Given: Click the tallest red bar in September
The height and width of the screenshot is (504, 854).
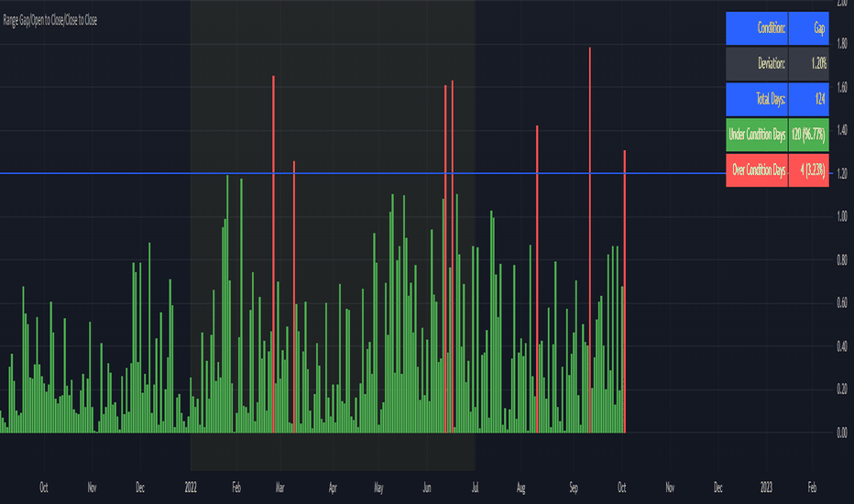Looking at the screenshot, I should pos(590,240).
